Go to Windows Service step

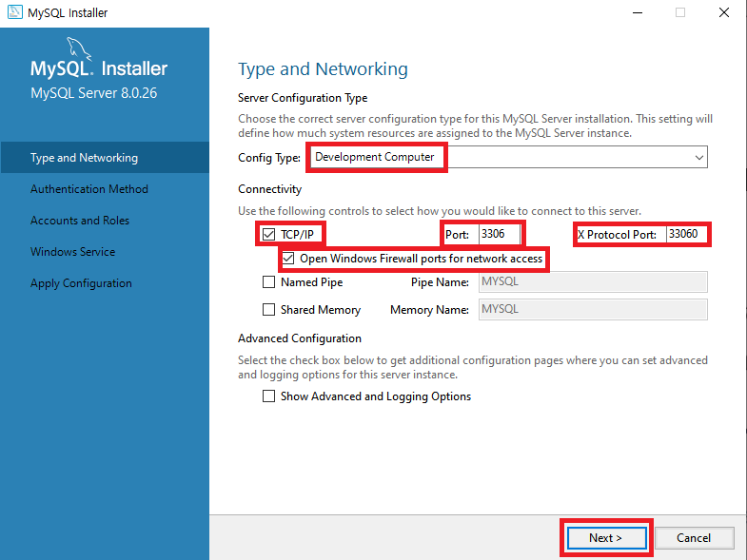(73, 252)
